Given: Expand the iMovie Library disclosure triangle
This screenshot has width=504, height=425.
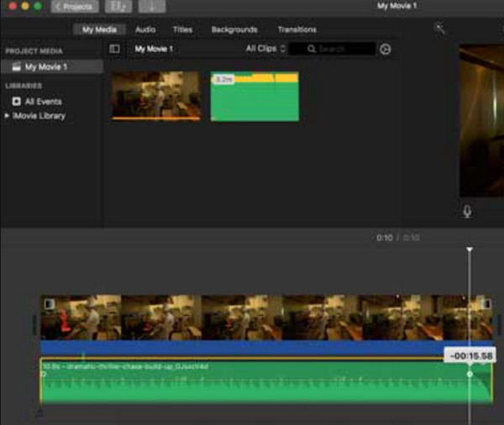Looking at the screenshot, I should pyautogui.click(x=7, y=116).
